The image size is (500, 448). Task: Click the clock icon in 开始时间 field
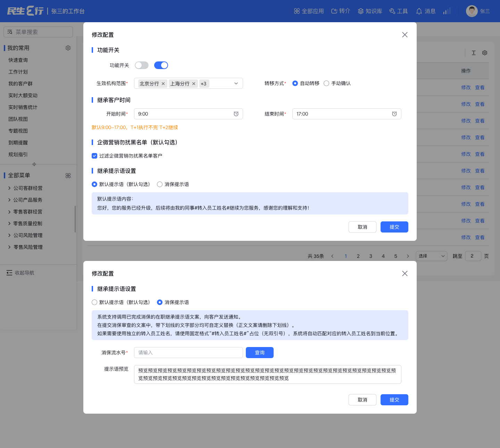coord(236,114)
